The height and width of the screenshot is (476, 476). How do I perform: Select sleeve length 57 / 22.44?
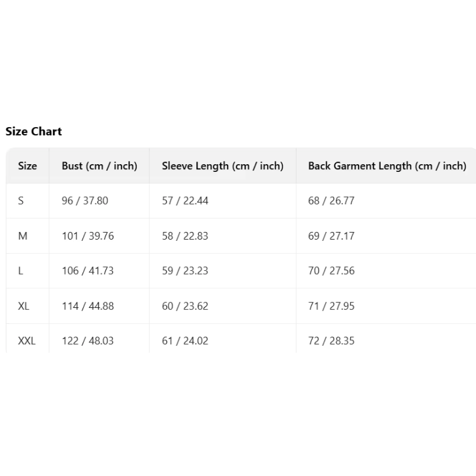pos(185,201)
